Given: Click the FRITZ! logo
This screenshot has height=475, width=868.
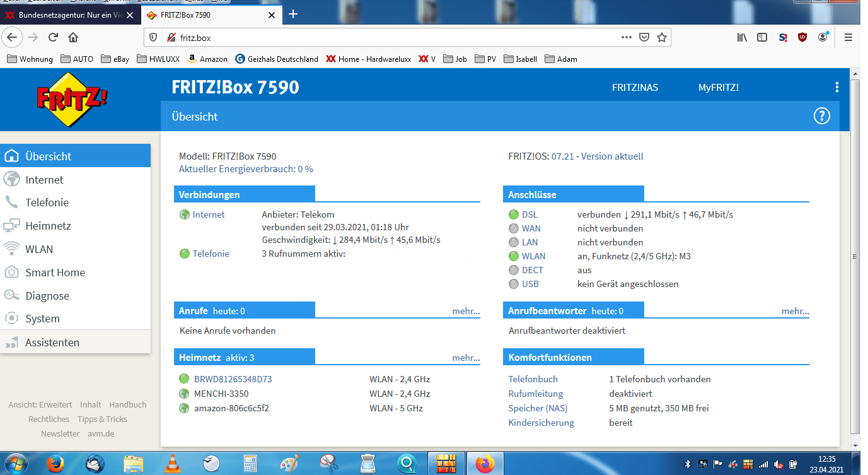Looking at the screenshot, I should coord(72,98).
